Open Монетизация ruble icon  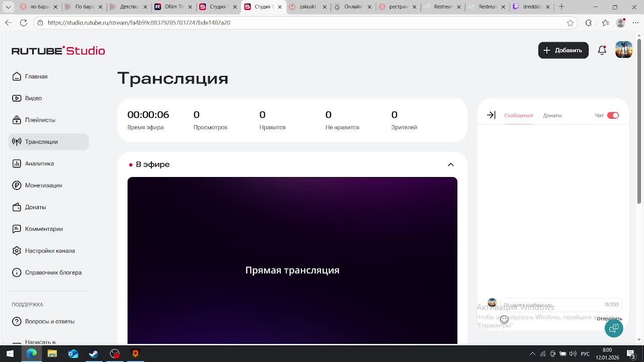pyautogui.click(x=17, y=185)
